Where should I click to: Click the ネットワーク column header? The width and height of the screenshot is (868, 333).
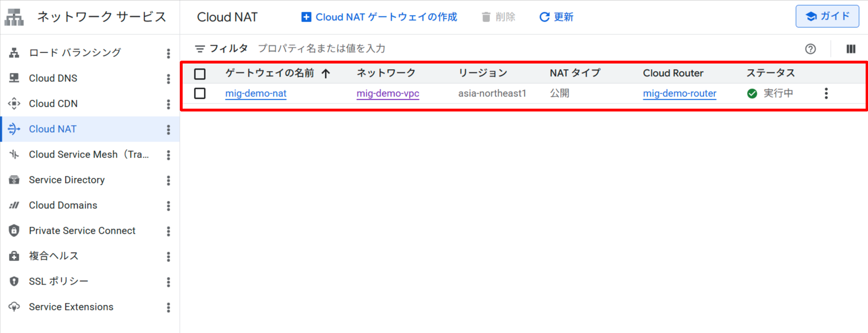click(386, 73)
